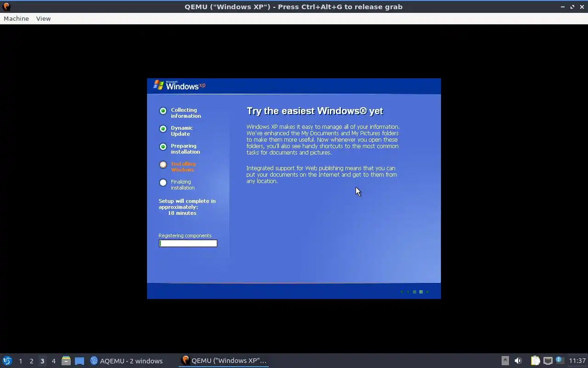The height and width of the screenshot is (368, 588).
Task: Click the Dynamic Update step indicator
Action: pyautogui.click(x=163, y=129)
